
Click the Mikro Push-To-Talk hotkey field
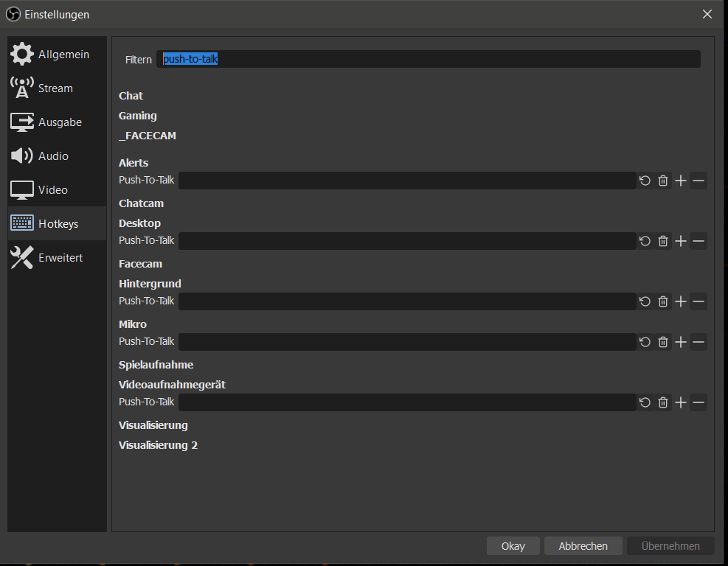(x=407, y=342)
